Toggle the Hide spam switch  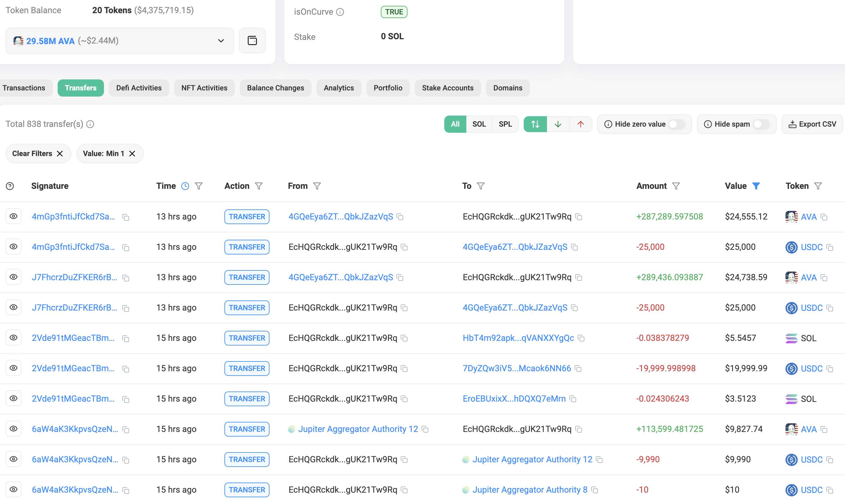click(761, 124)
